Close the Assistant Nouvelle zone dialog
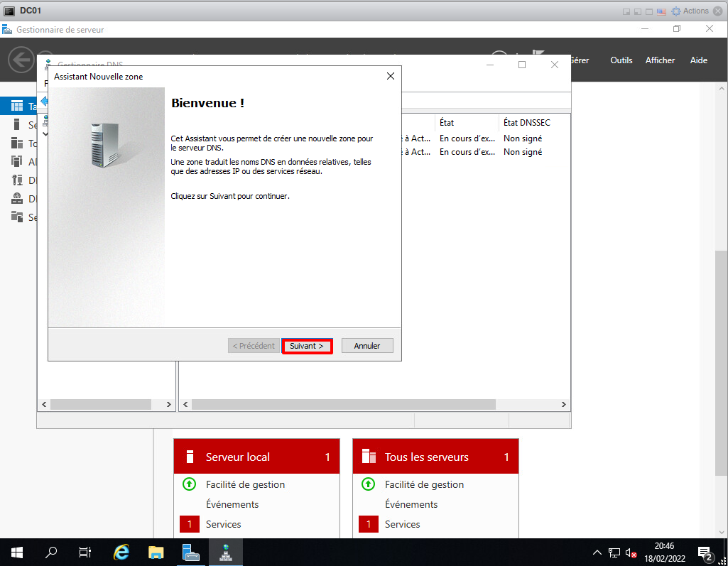 (x=390, y=76)
